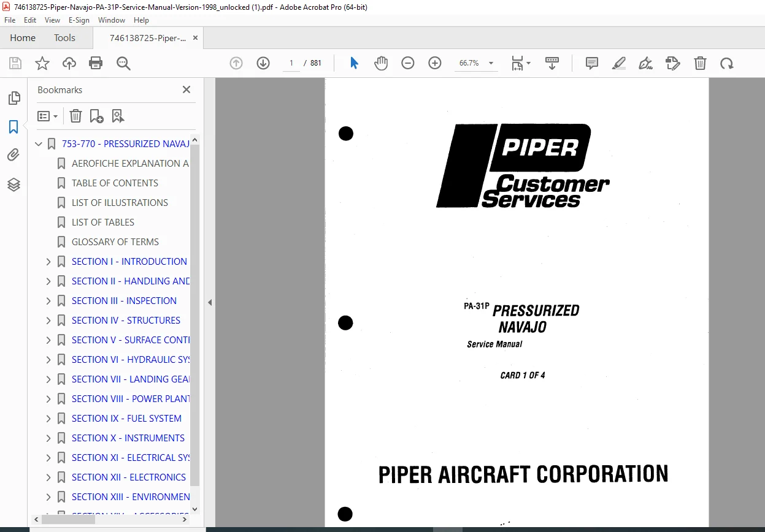Close the 746138725-Piper document tab

[195, 38]
